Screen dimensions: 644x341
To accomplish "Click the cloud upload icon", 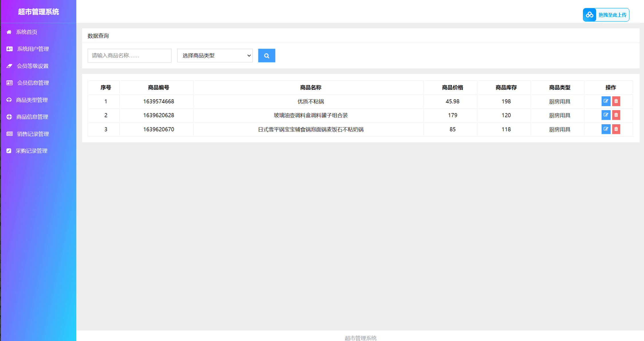I will tap(590, 15).
